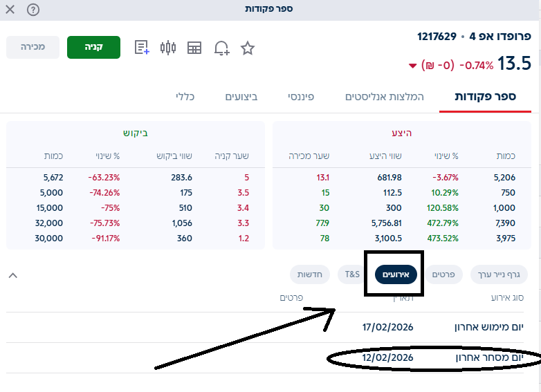Screen dimensions: 541x392
Task: Create a price alert with the bell icon
Action: pyautogui.click(x=221, y=48)
